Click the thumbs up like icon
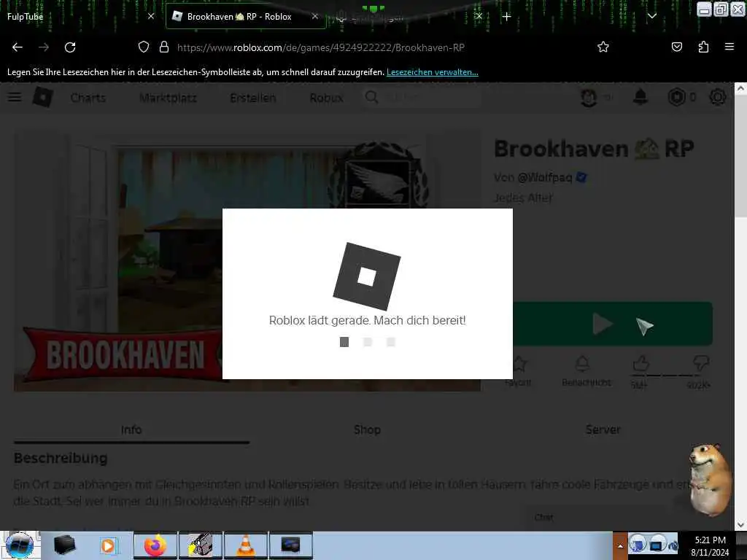Image resolution: width=747 pixels, height=560 pixels. pos(641,364)
